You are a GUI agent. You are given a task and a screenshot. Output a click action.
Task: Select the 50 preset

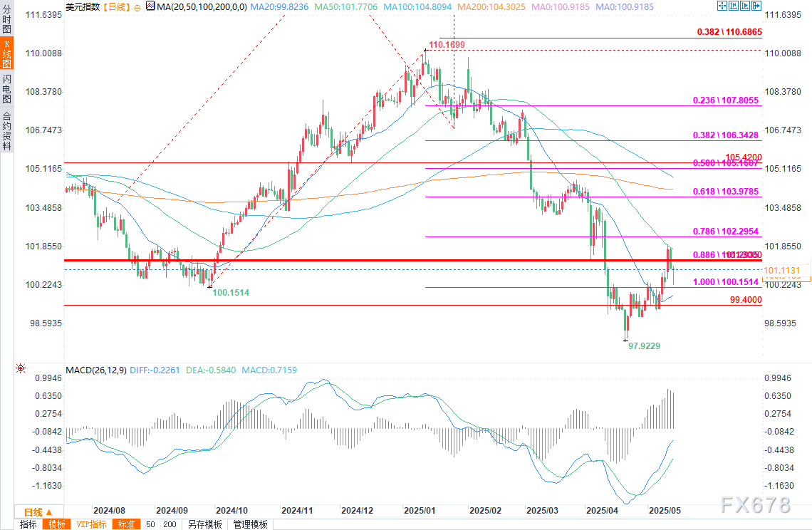pyautogui.click(x=150, y=524)
